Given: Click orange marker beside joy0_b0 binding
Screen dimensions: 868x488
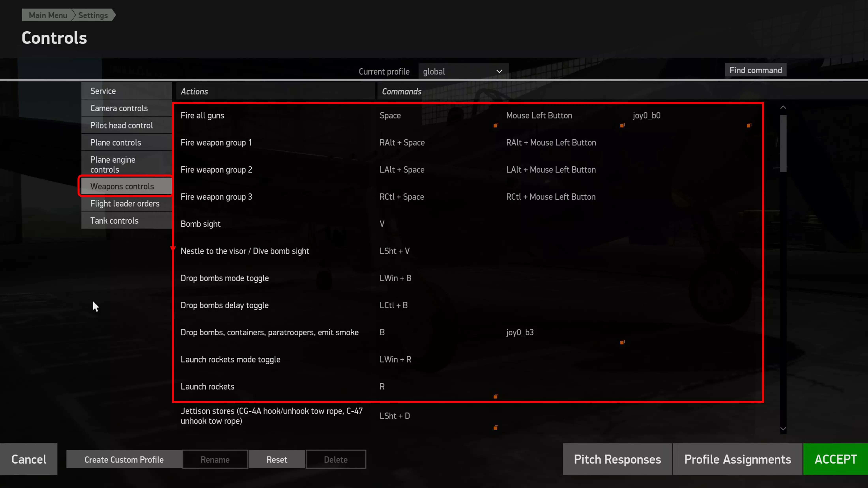Looking at the screenshot, I should (749, 125).
